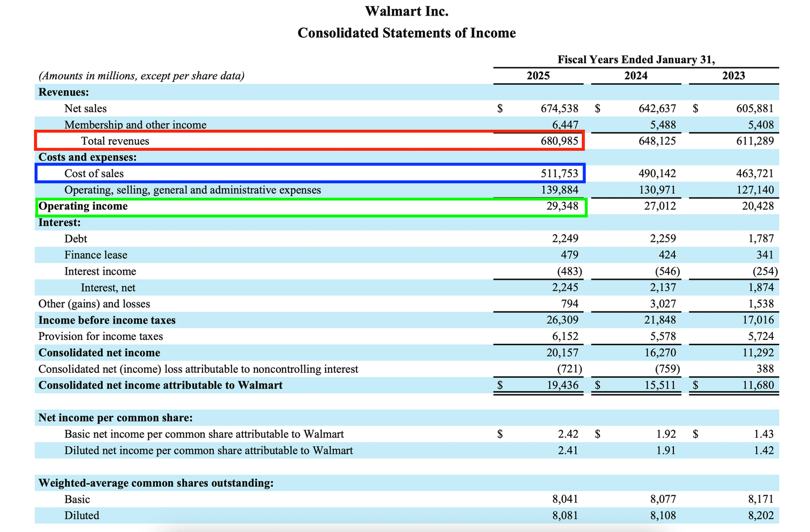Click 'Net income per common share:' label
The width and height of the screenshot is (810, 532).
pos(116,418)
